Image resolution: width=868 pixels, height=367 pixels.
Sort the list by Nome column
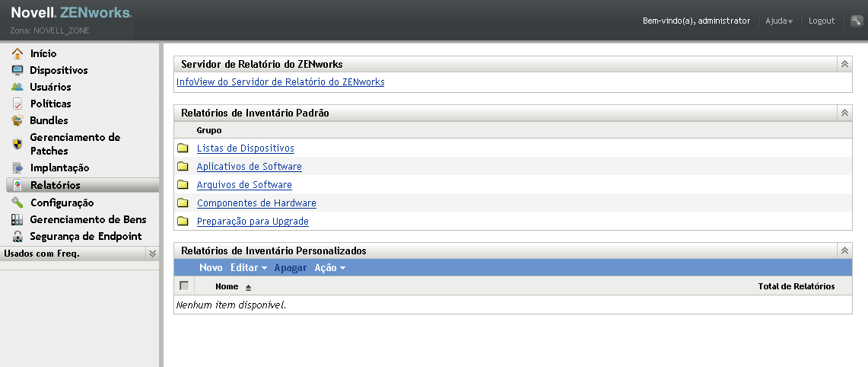click(227, 286)
